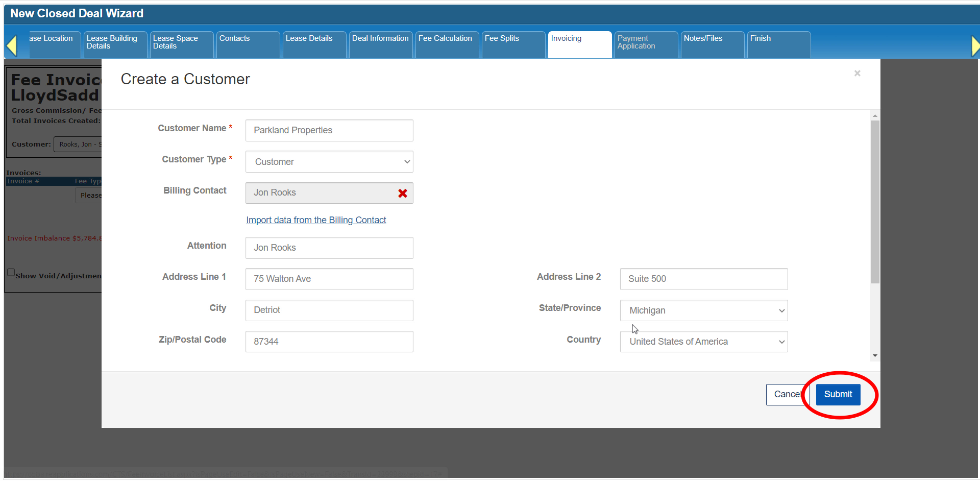Expand the State/Province dropdown
980x481 pixels.
(703, 310)
